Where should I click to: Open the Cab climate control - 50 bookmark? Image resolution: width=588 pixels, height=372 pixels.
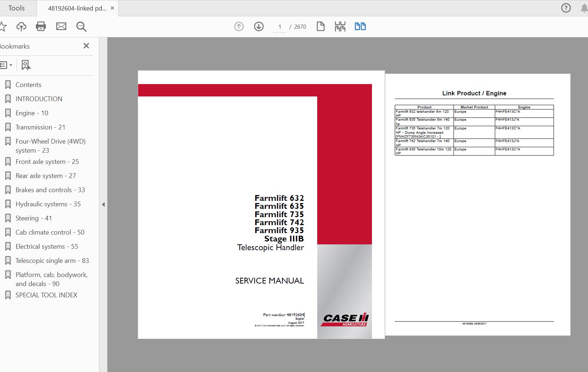[50, 232]
